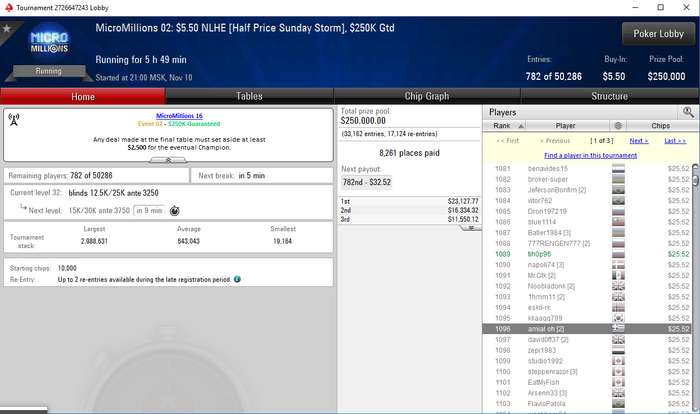Collapse the tournament announcement panel
Screen dimensions: 700x414
[x=168, y=160]
